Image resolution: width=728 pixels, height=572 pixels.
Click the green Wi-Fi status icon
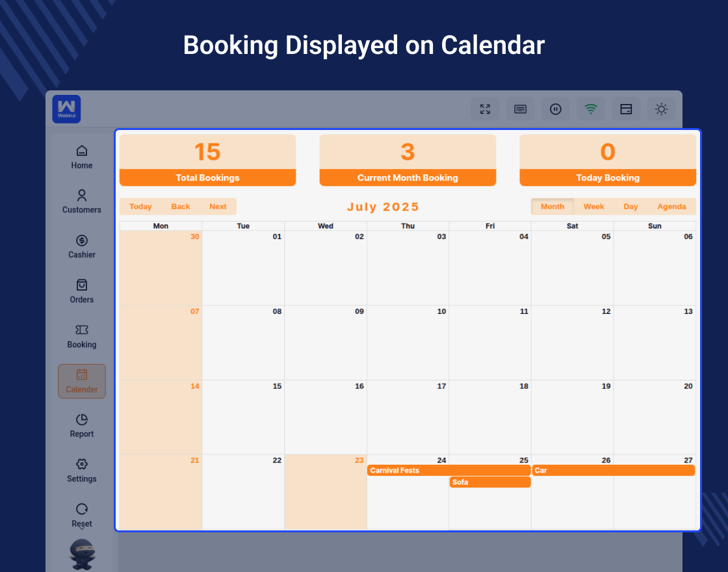point(590,109)
